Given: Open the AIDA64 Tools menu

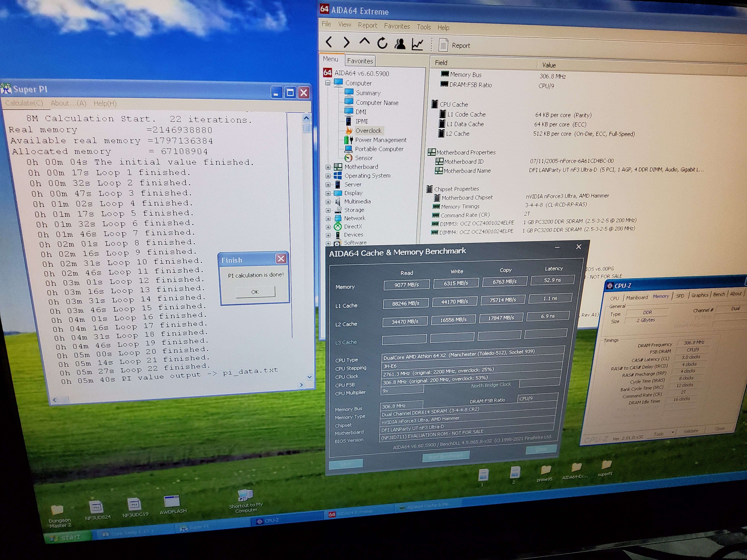Looking at the screenshot, I should click(x=423, y=27).
